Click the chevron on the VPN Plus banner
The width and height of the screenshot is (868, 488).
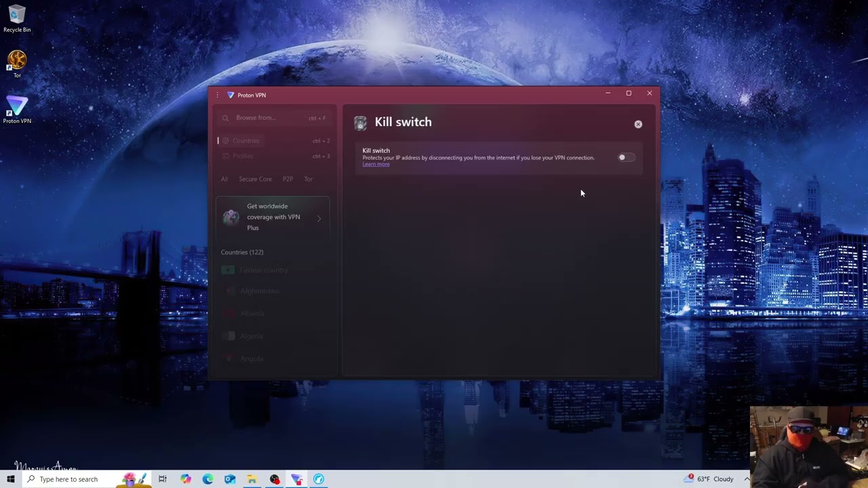(x=319, y=218)
